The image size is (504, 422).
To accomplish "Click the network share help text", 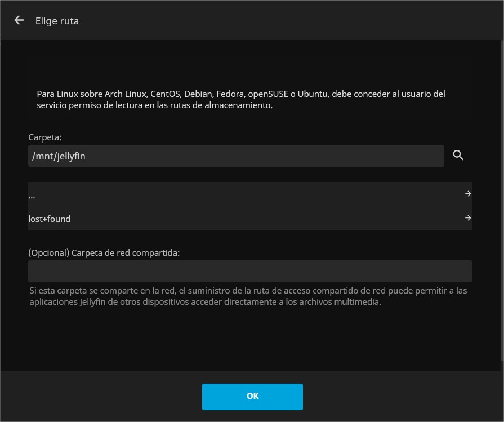I will [x=248, y=296].
